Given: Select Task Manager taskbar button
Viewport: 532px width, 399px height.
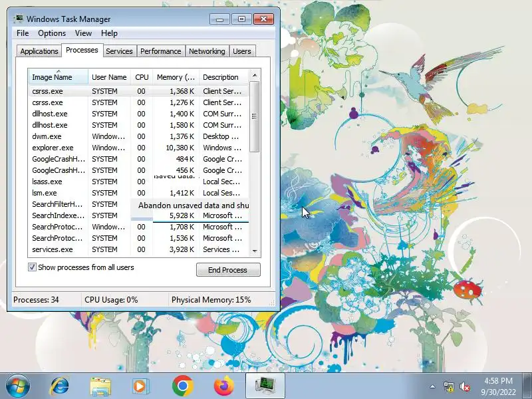Looking at the screenshot, I should (x=265, y=386).
